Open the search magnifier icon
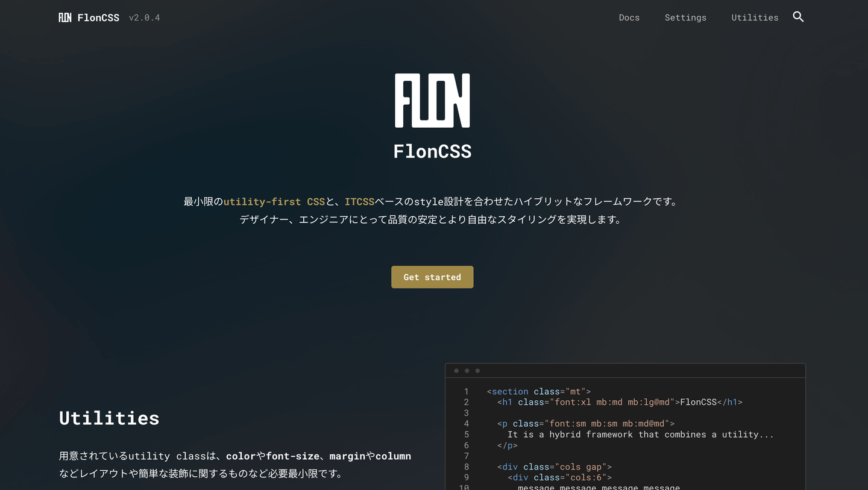The height and width of the screenshot is (490, 868). click(798, 17)
